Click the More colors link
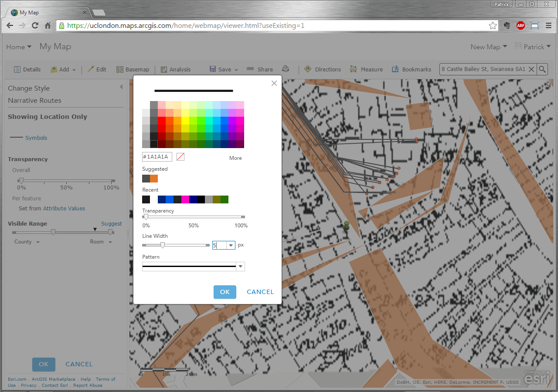Screen dimensions: 558x392 [x=235, y=158]
